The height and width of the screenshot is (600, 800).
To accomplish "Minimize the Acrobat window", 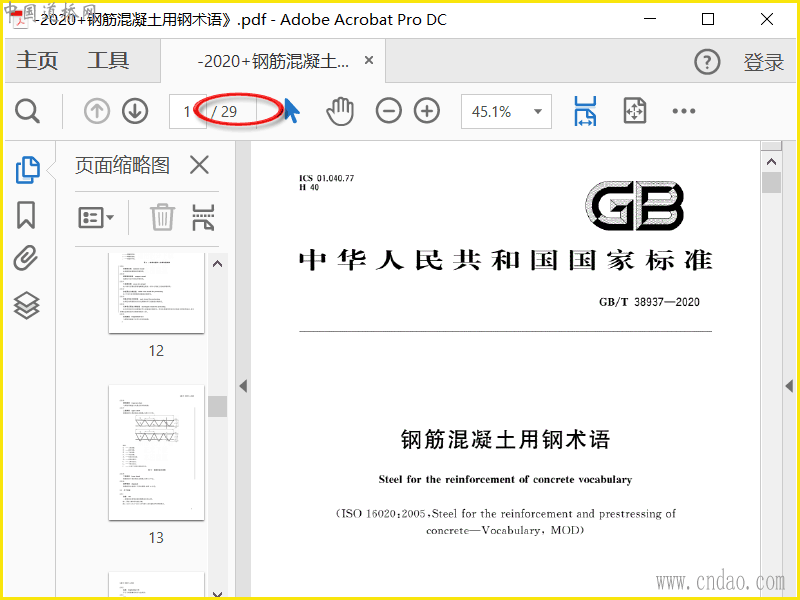I will click(x=650, y=19).
